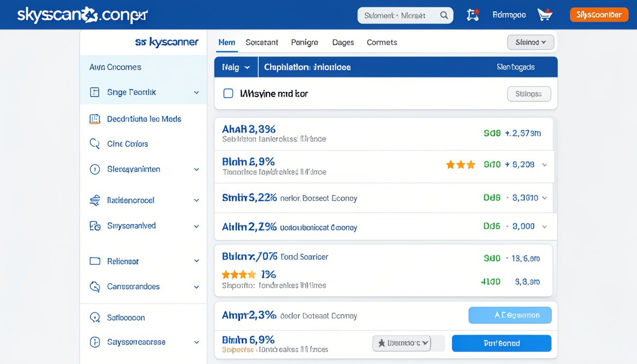Switch to the Soicetant tab
Image resolution: width=637 pixels, height=364 pixels.
(262, 42)
